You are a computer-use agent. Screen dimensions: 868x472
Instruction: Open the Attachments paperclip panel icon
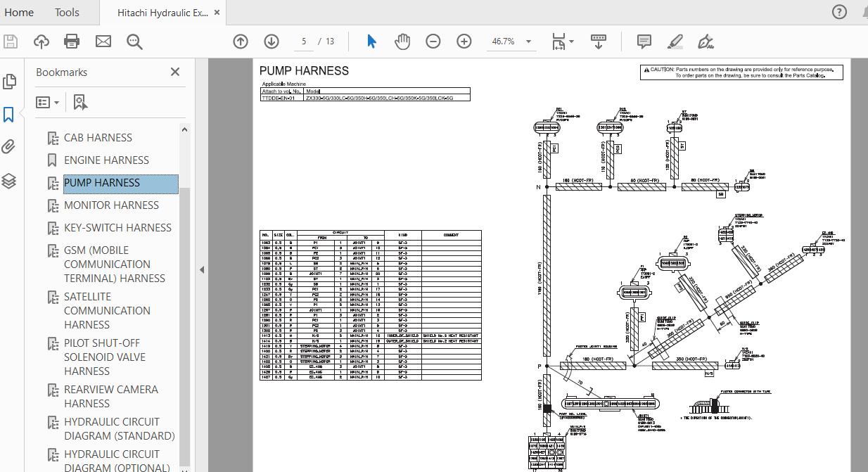point(9,147)
